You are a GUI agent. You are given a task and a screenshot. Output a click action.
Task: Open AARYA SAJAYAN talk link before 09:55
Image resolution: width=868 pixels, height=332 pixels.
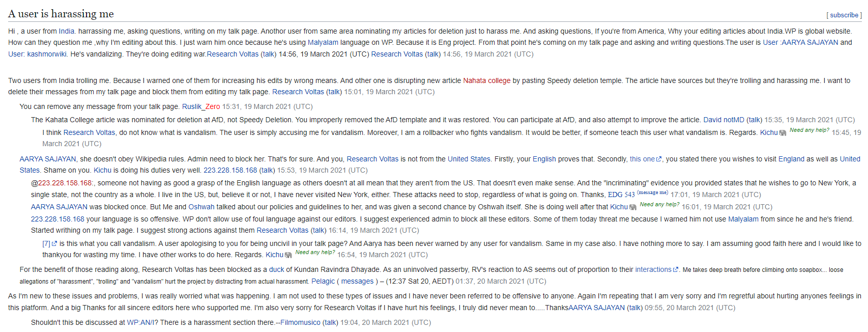634,308
